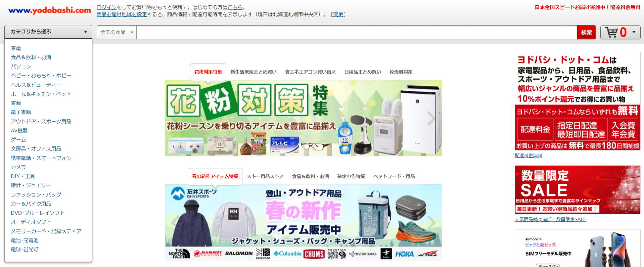Switch to 花粉対策特集 tab
644x267 pixels.
pos(208,72)
